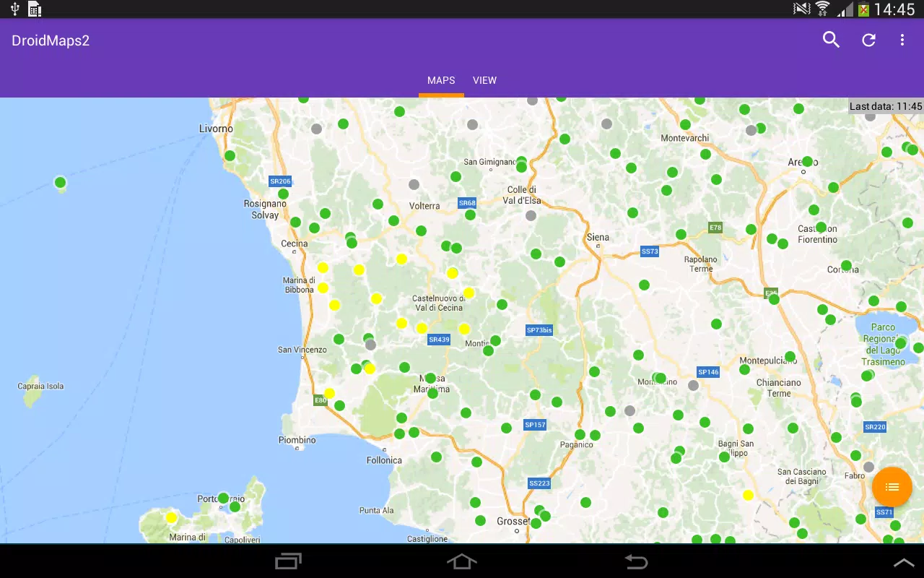Click the Piombino town label

(297, 440)
